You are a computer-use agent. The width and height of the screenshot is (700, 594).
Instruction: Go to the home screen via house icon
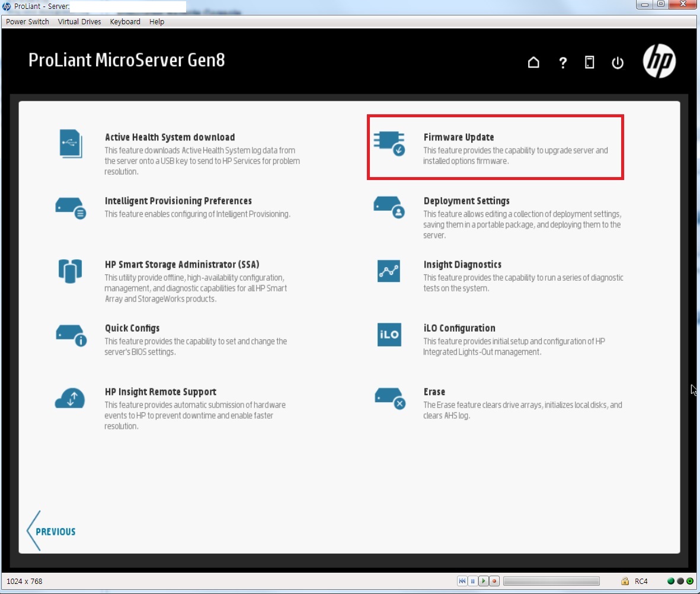(533, 62)
